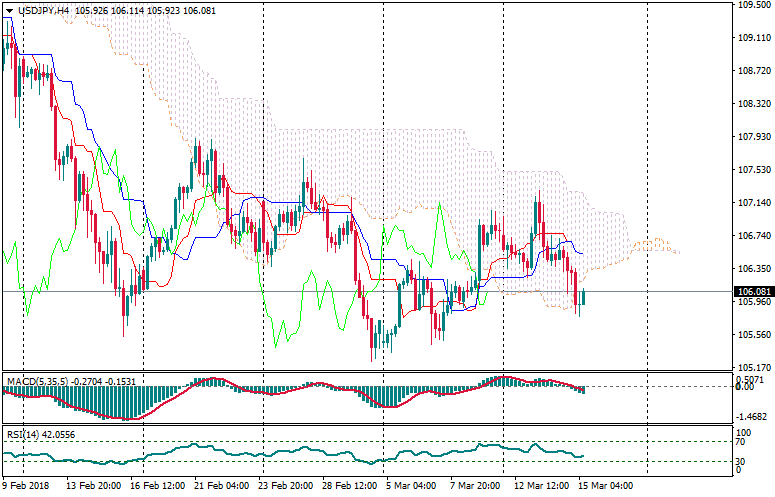The image size is (775, 497).
Task: Click the dropdown triangle beside USDJPY,H4
Action: (x=9, y=10)
